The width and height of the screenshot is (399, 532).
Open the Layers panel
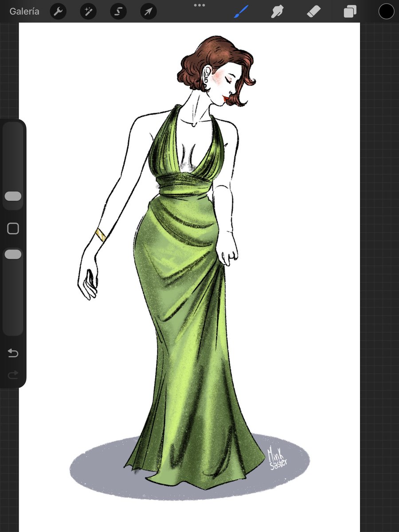[350, 12]
